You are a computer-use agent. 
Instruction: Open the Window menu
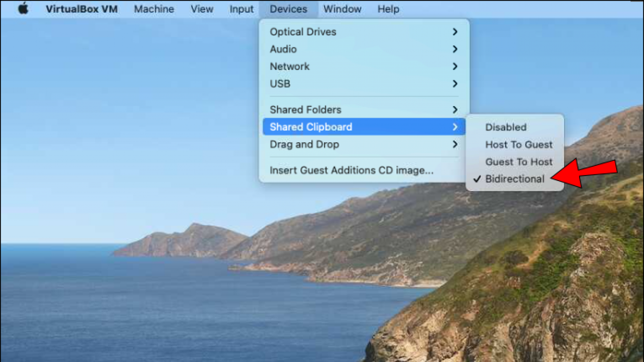[342, 9]
